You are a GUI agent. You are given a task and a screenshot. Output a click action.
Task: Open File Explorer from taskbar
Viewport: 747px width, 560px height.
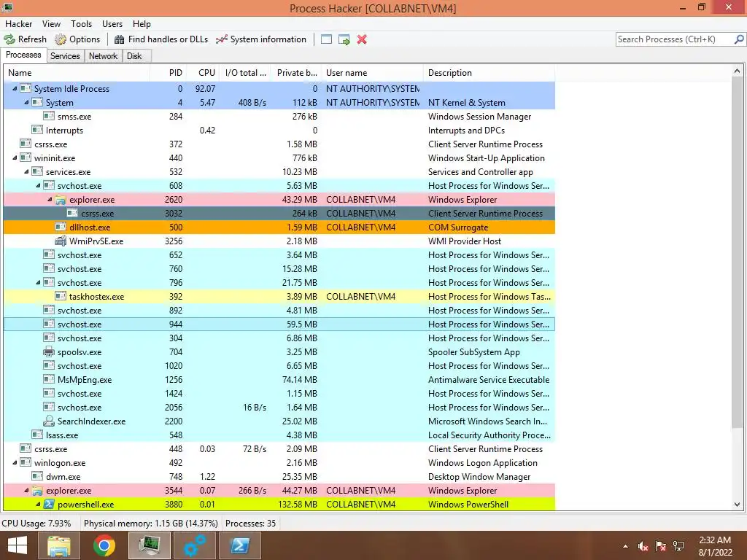click(x=58, y=545)
